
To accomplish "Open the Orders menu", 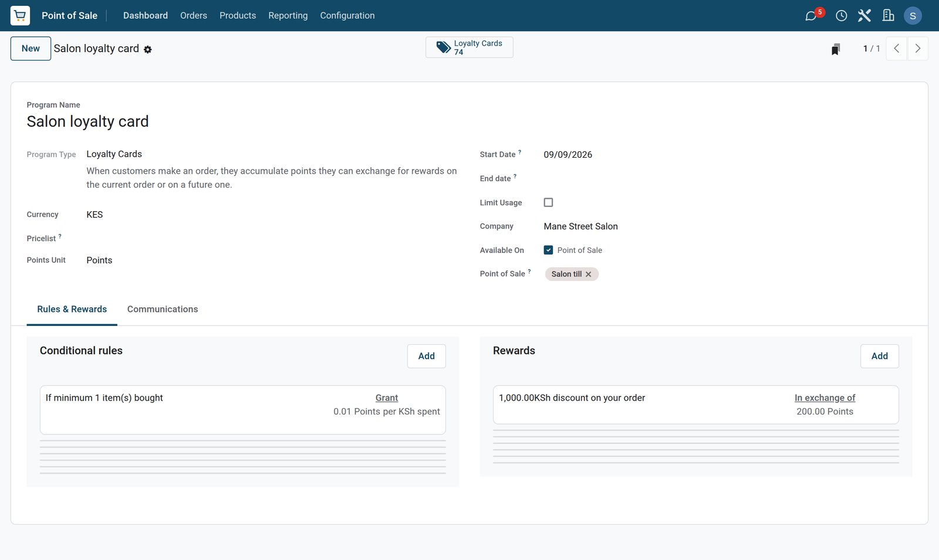I will [x=194, y=16].
